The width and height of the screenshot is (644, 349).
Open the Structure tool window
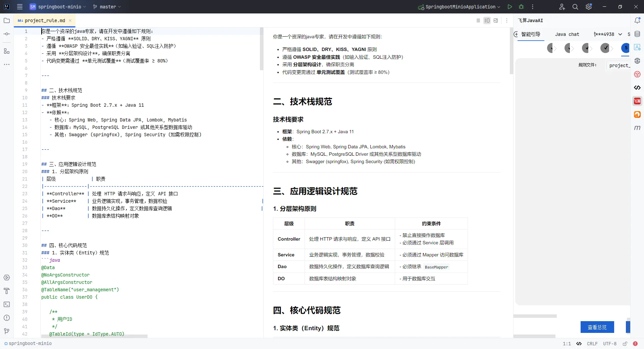[7, 51]
